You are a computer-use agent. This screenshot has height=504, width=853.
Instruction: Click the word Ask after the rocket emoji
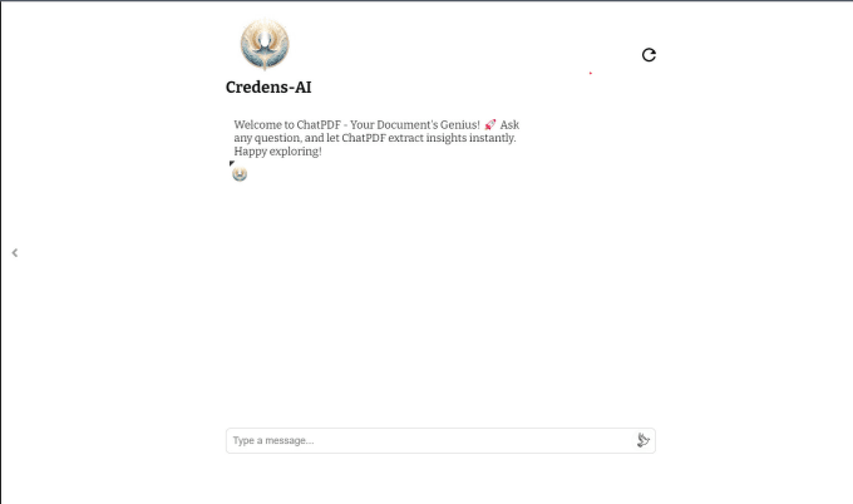tap(510, 125)
